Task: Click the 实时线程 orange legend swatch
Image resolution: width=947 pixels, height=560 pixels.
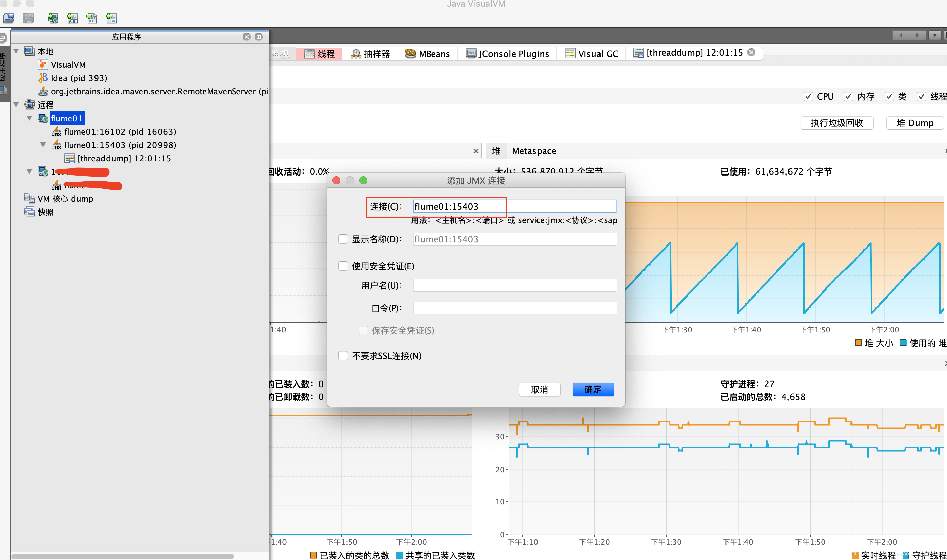Action: (855, 555)
